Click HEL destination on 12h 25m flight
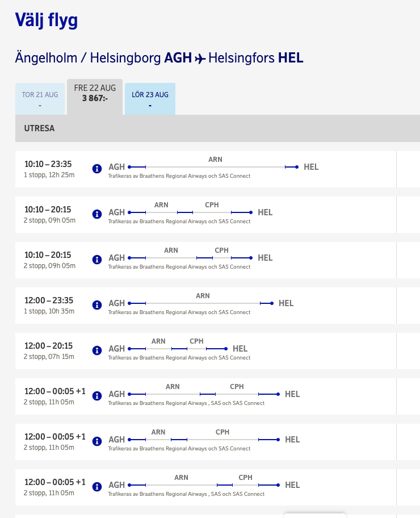 [x=311, y=167]
